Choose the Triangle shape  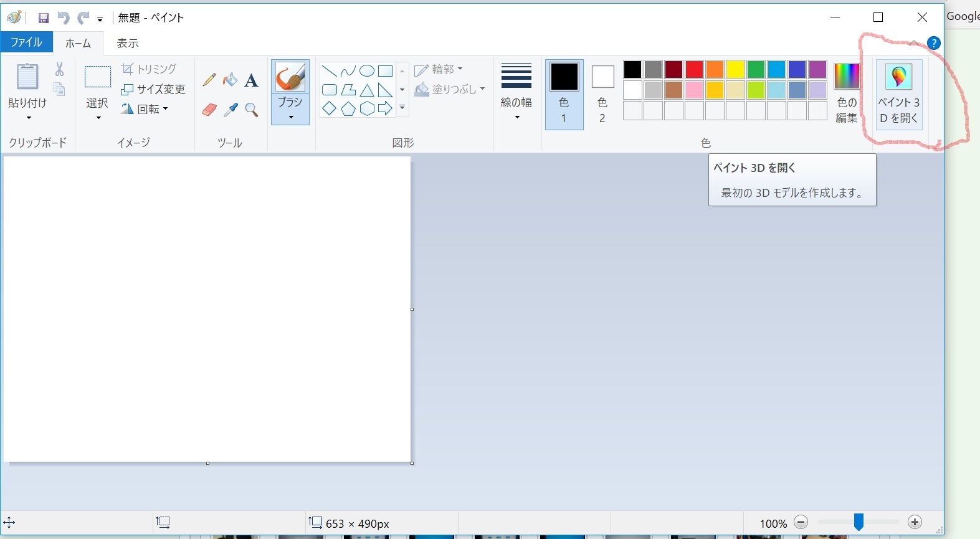pos(367,90)
